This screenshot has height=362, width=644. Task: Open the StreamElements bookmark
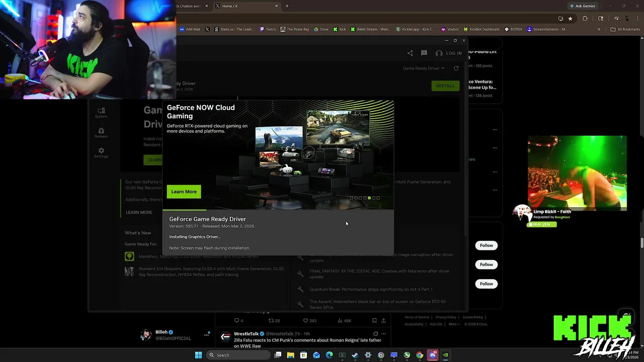(x=547, y=29)
